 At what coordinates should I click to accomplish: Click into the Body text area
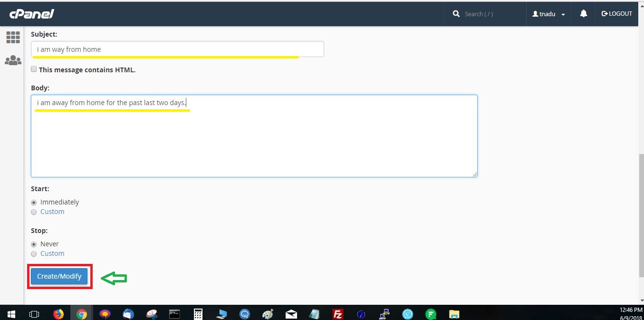pos(254,136)
